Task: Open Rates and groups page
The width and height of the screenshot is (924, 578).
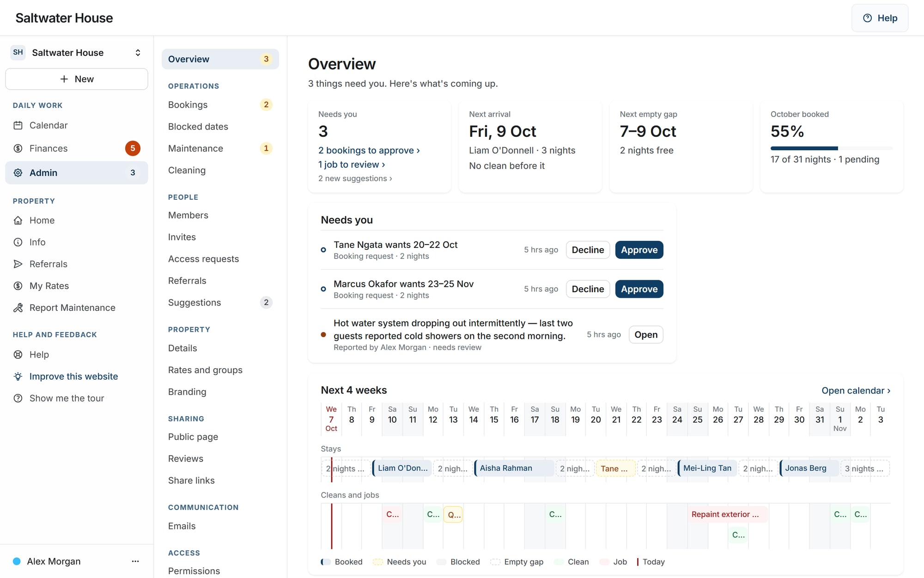Action: (220, 370)
